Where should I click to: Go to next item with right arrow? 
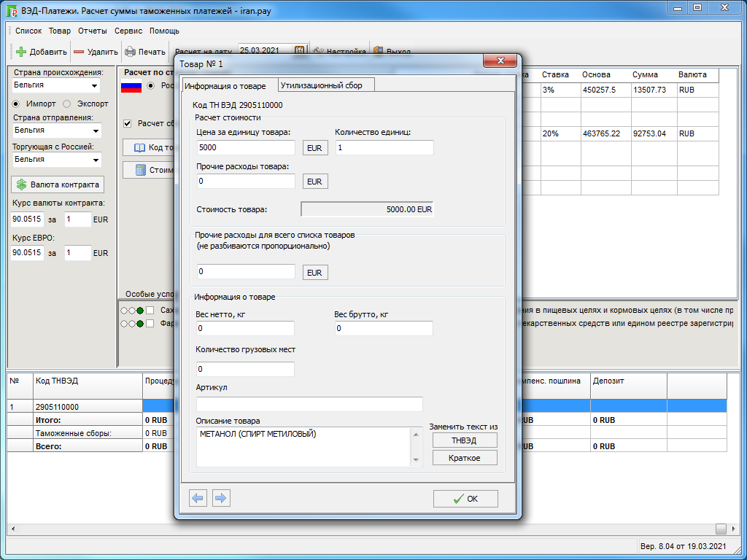tap(220, 498)
